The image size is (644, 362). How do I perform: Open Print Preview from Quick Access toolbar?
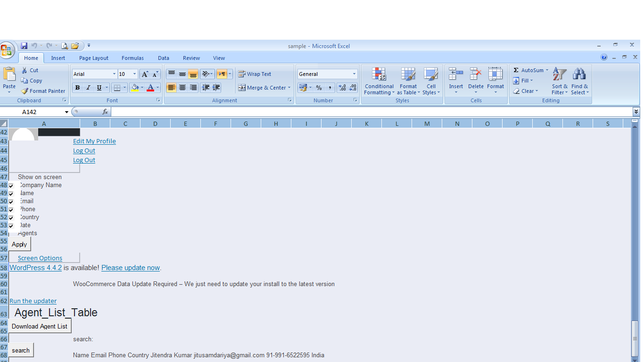tap(65, 46)
